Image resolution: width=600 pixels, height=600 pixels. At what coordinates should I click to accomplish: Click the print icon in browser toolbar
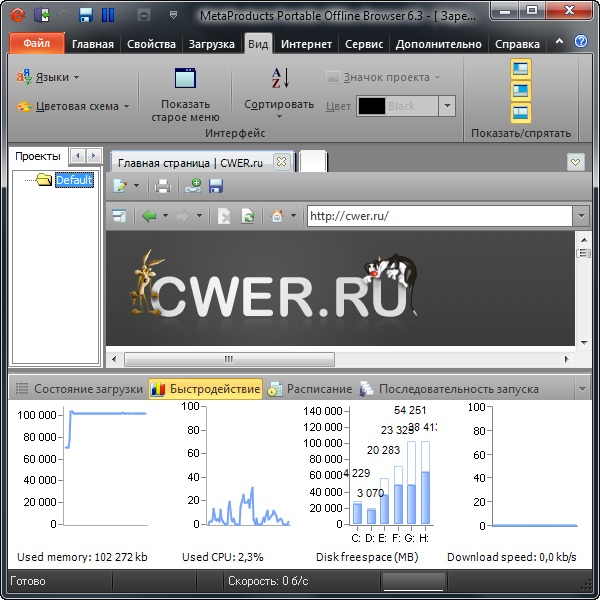pyautogui.click(x=162, y=186)
